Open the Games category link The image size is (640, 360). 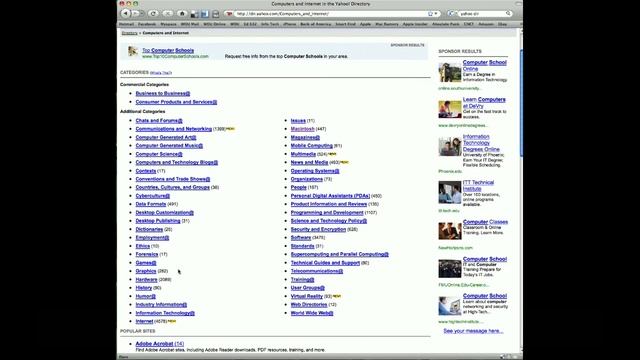[146, 263]
